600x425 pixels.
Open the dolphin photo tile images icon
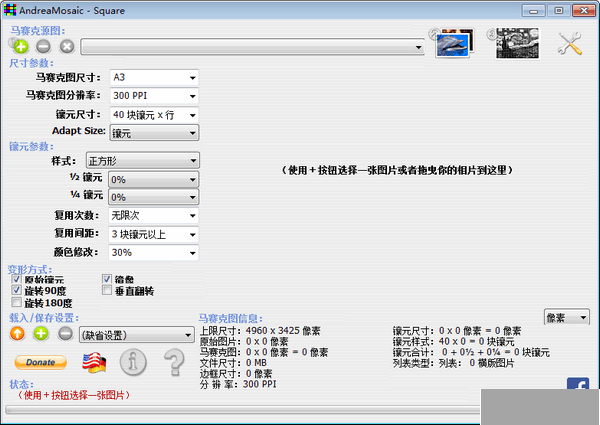click(455, 43)
